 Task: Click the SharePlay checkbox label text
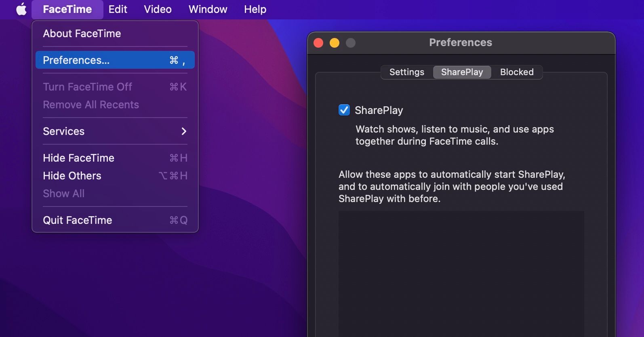coord(379,110)
